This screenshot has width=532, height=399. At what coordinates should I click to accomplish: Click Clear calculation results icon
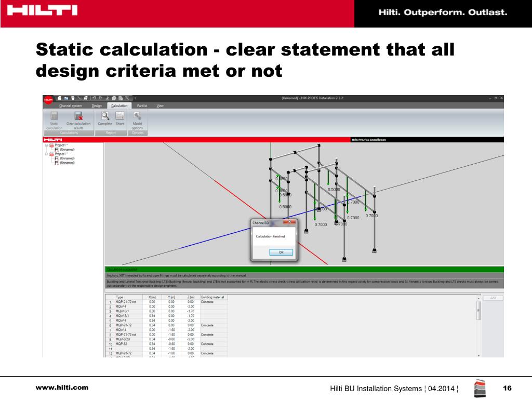[x=78, y=116]
